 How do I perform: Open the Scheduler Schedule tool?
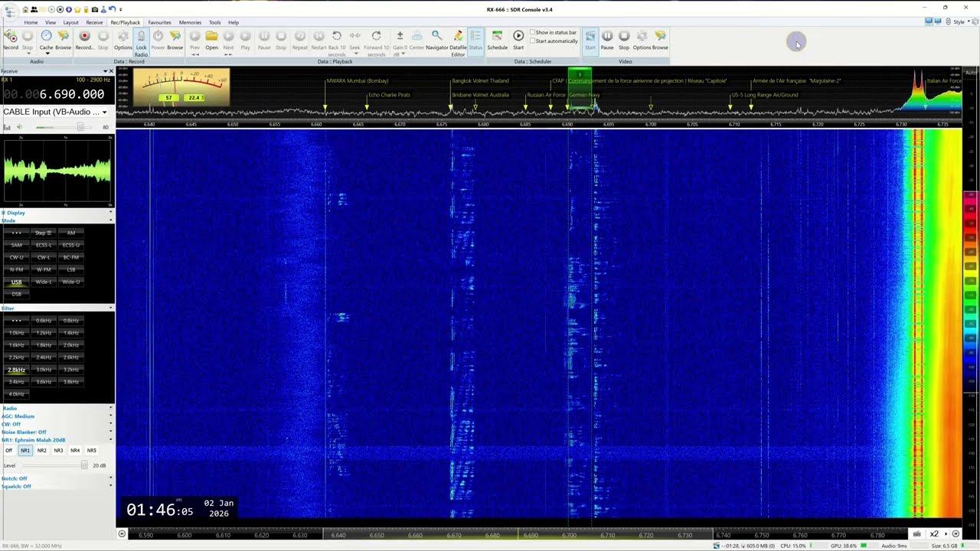pos(497,39)
